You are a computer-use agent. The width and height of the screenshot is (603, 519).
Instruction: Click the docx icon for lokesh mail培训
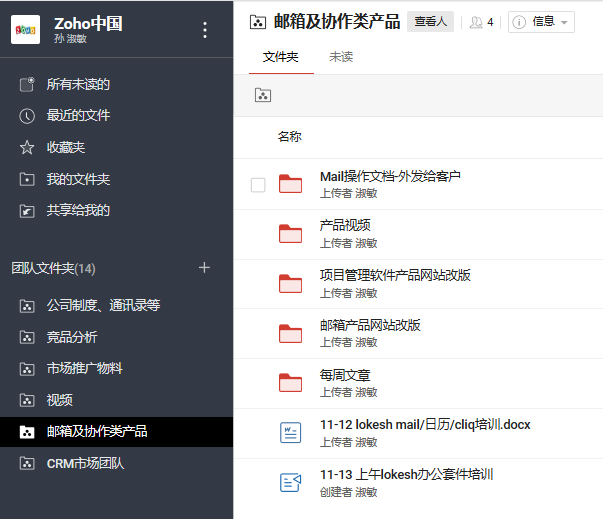point(290,432)
